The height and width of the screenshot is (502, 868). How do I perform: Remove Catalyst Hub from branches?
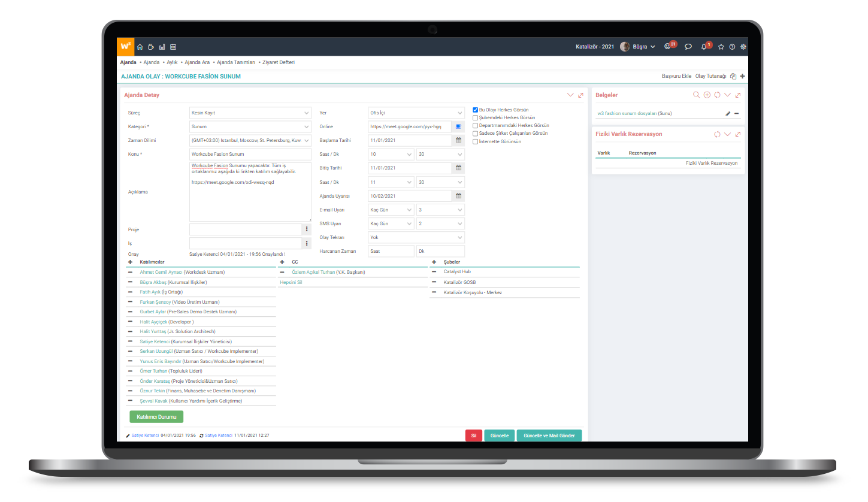tap(434, 272)
